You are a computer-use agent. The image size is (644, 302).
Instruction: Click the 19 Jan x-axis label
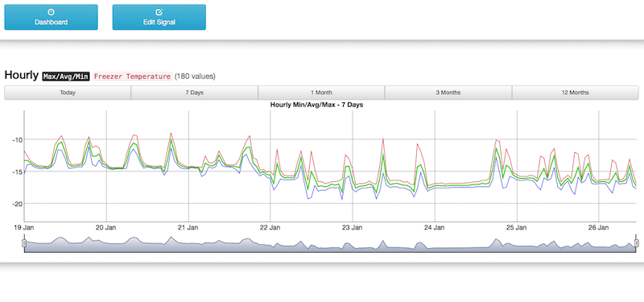coord(24,228)
